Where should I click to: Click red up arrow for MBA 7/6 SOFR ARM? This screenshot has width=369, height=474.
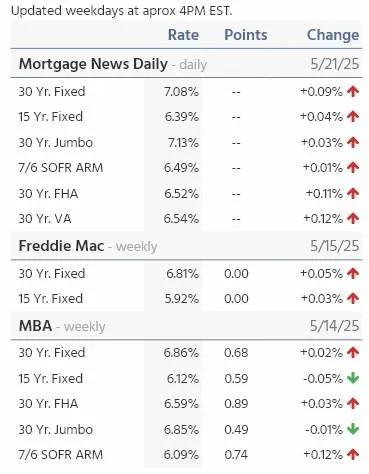click(x=353, y=454)
